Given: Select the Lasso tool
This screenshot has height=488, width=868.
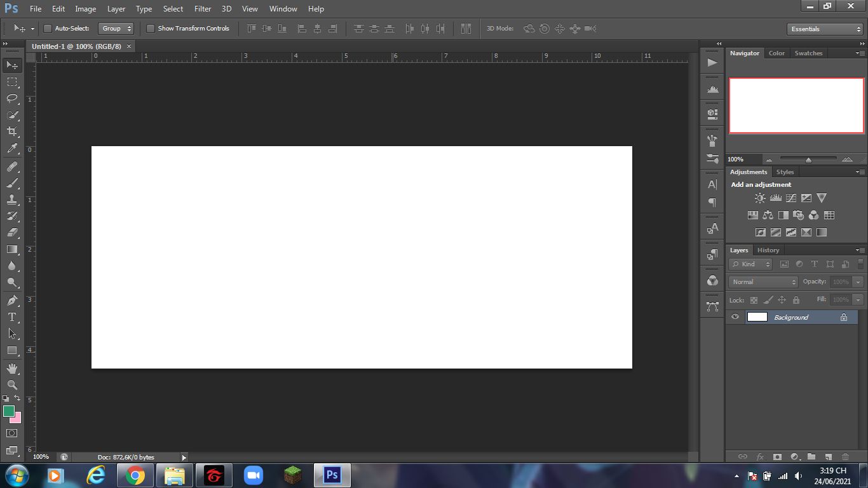Looking at the screenshot, I should (12, 98).
